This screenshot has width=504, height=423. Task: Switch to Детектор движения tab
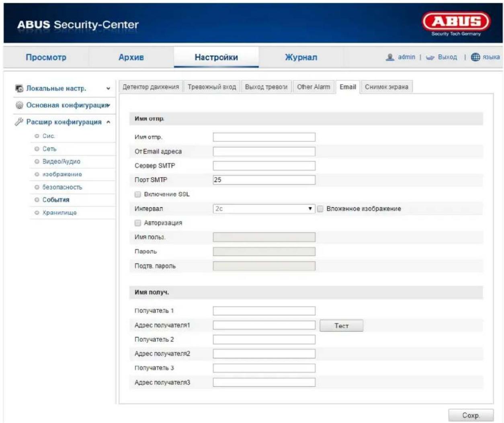tap(151, 87)
